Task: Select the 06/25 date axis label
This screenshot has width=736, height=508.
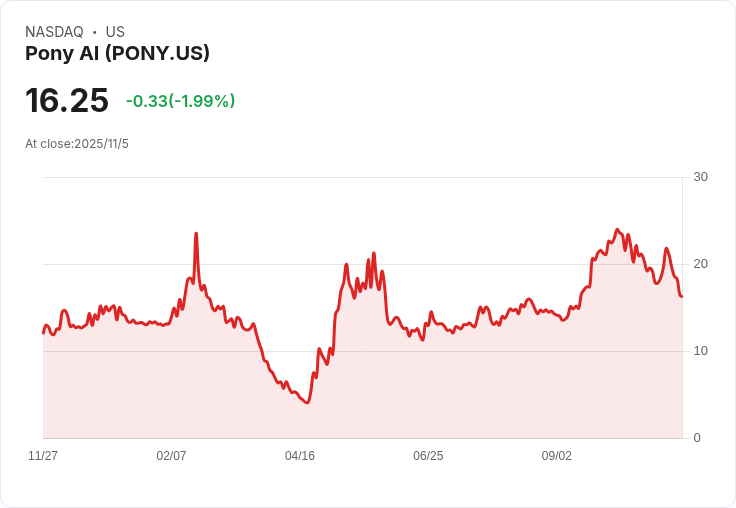Action: click(x=428, y=456)
